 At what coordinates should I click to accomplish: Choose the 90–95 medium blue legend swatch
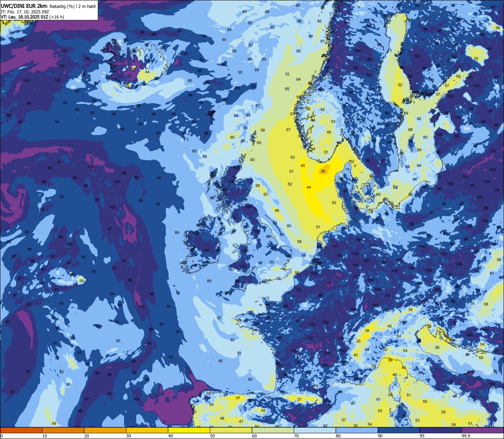[x=398, y=430]
